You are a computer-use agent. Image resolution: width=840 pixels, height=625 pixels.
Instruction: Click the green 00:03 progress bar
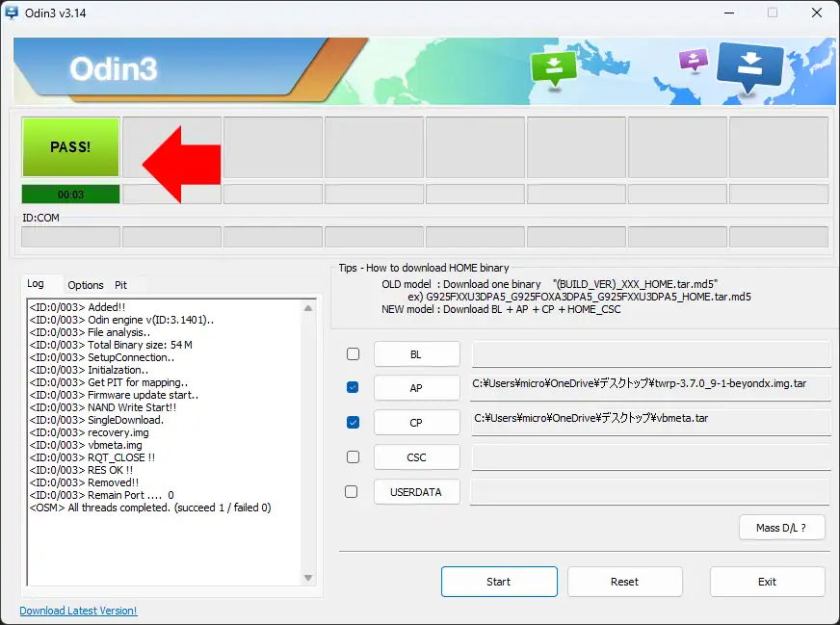pos(70,195)
